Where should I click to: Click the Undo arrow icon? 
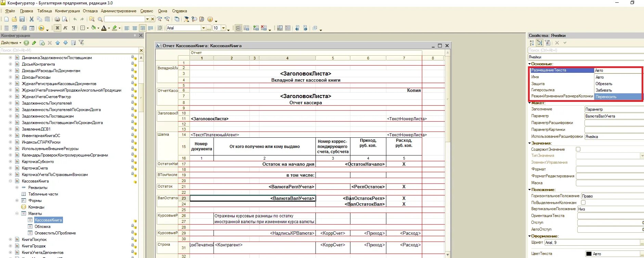pyautogui.click(x=75, y=19)
